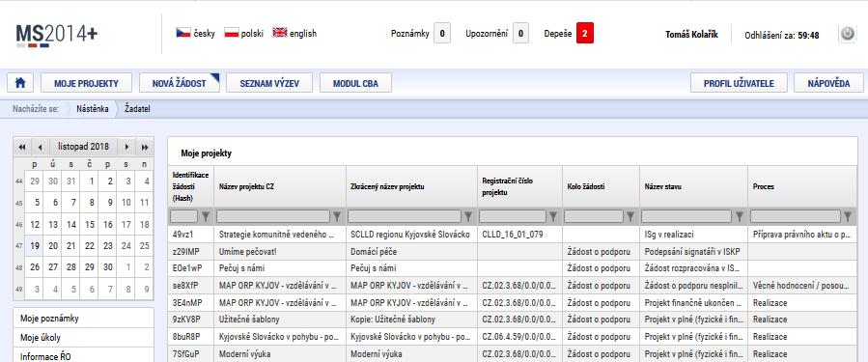Open Depeše red counter showing 2
The width and height of the screenshot is (868, 362).
point(584,33)
